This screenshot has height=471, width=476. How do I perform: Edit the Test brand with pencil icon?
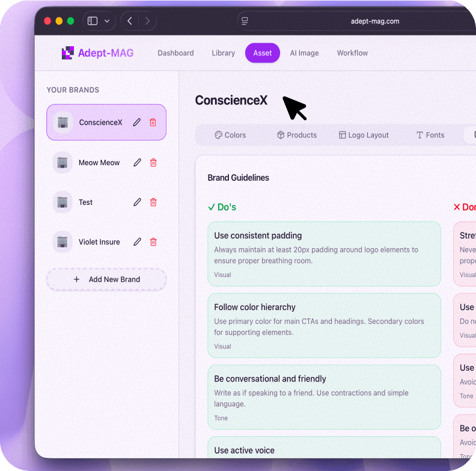[138, 202]
